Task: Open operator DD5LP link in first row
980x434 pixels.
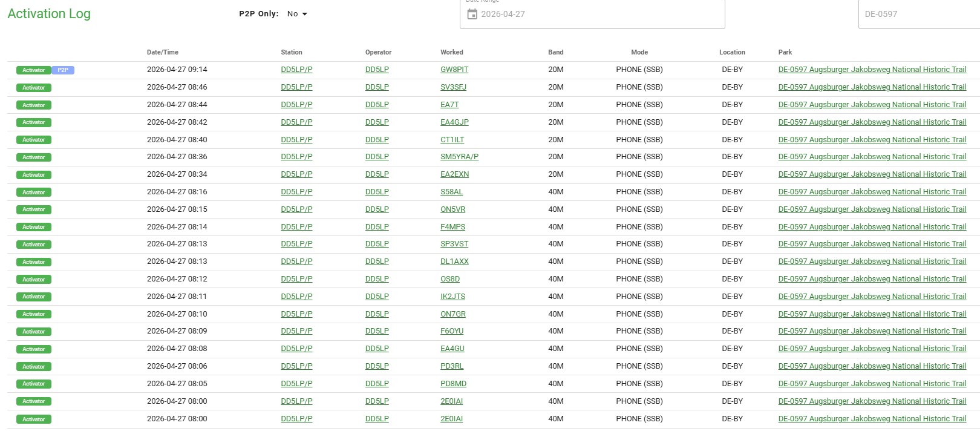Action: click(377, 70)
